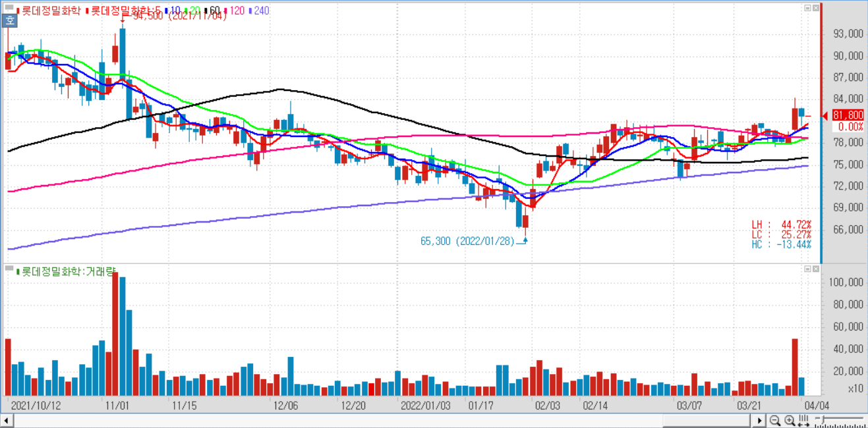868x428 pixels.
Task: Select the 롯데정밀화학 price series legend
Action: (x=50, y=11)
